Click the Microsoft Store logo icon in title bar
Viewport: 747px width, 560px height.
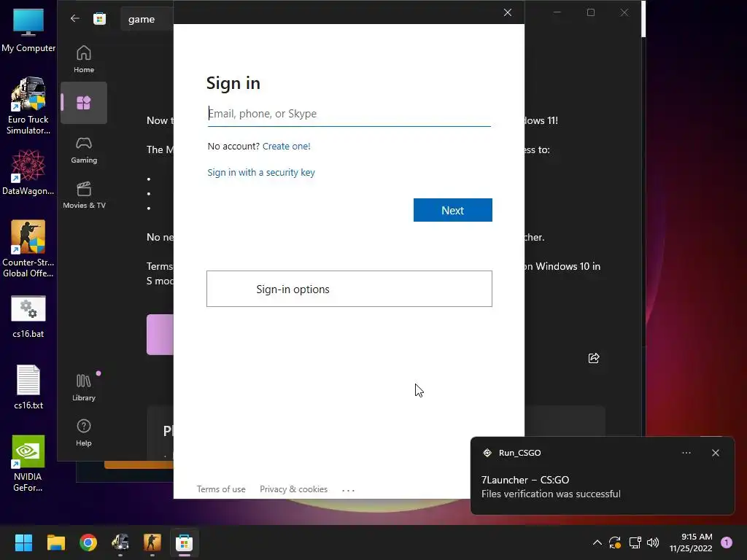(99, 18)
